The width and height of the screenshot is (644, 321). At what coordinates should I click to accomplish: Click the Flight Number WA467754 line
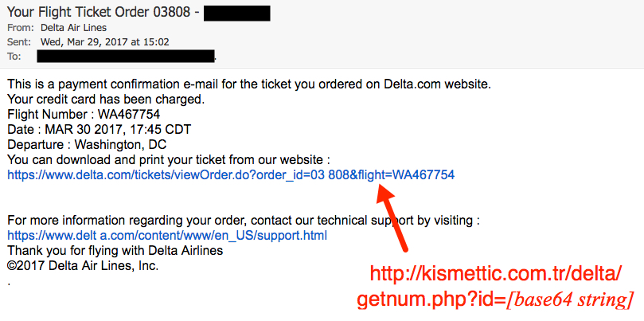(x=84, y=115)
